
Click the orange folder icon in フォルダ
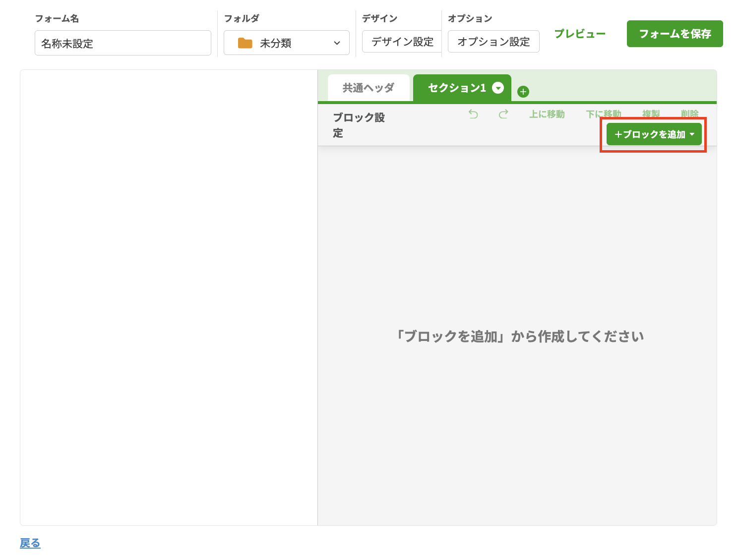pos(245,43)
